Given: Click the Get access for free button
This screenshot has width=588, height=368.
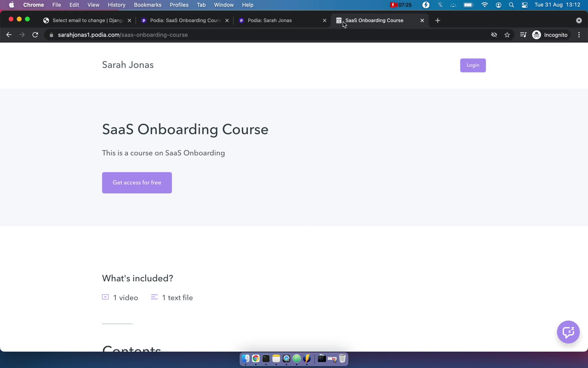Looking at the screenshot, I should point(137,182).
